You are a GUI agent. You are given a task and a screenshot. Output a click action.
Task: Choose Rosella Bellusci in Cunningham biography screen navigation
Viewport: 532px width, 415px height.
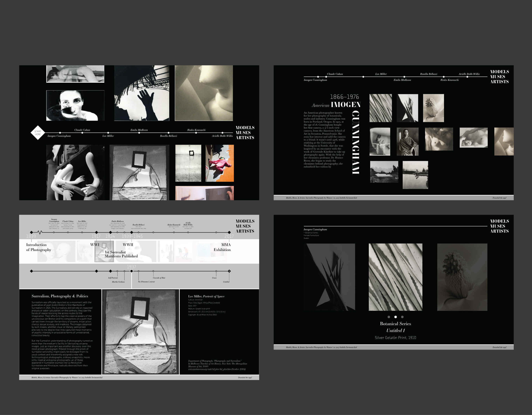pyautogui.click(x=429, y=74)
